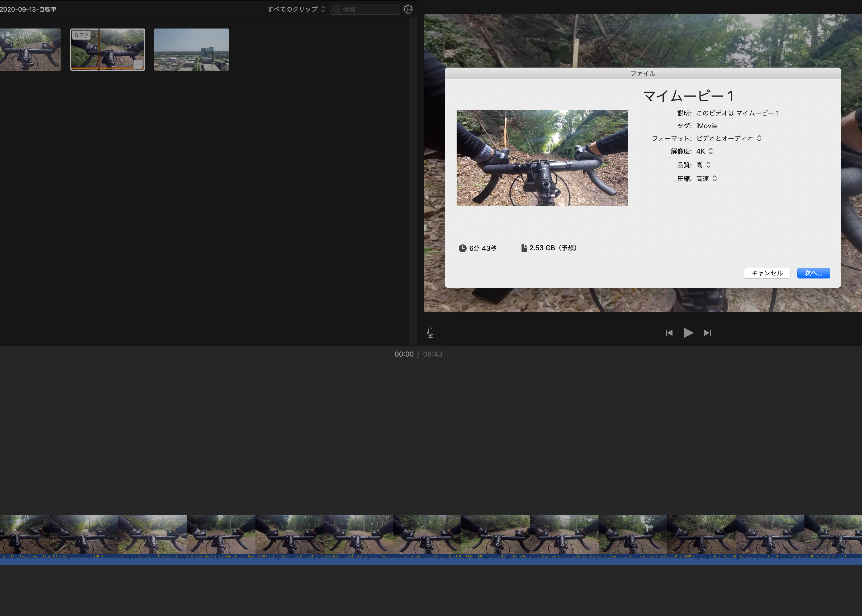The height and width of the screenshot is (616, 862).
Task: Click the 06:43 total duration
Action: [x=432, y=354]
